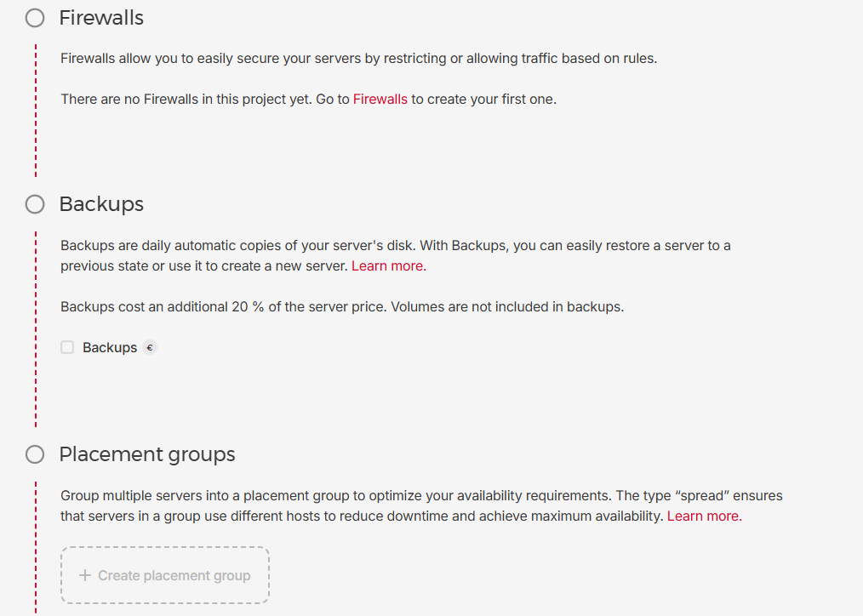Viewport: 863px width, 616px height.
Task: Select the Placement groups section heading
Action: 147,454
